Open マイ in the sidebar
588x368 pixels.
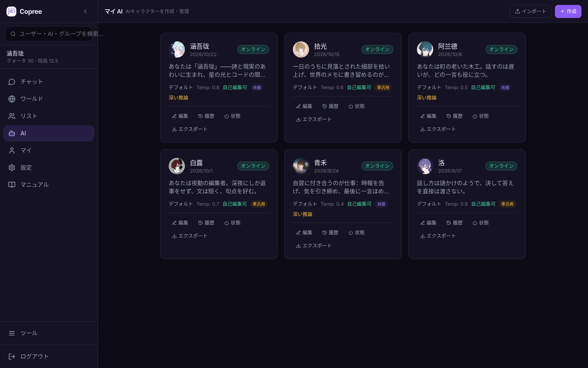point(49,150)
